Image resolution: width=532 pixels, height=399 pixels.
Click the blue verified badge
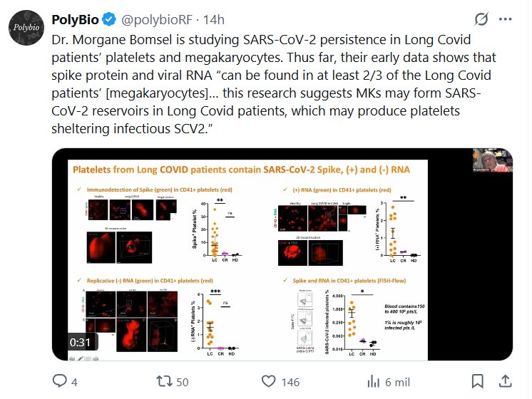(110, 17)
